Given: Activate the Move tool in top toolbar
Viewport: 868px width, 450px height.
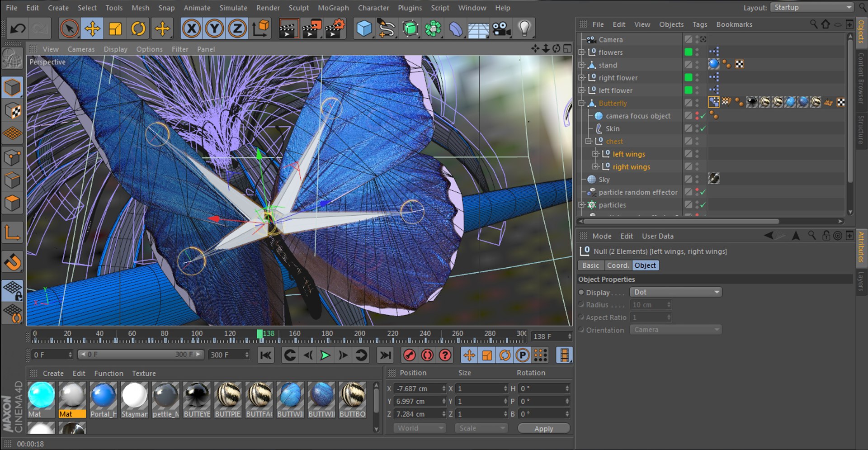Looking at the screenshot, I should point(92,29).
